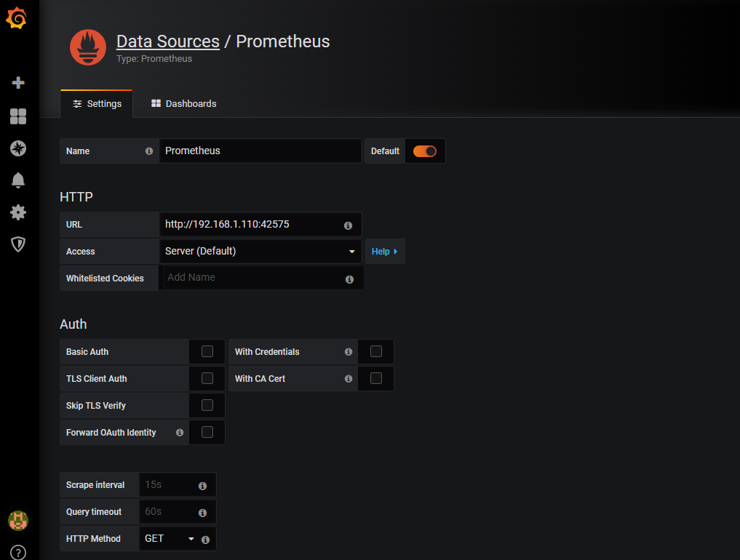Enable the Basic Auth checkbox
The height and width of the screenshot is (560, 740).
coord(207,352)
